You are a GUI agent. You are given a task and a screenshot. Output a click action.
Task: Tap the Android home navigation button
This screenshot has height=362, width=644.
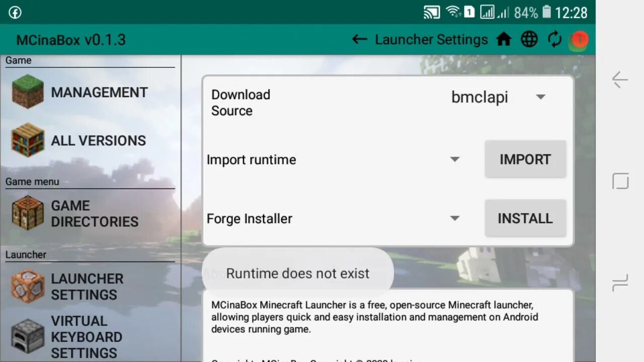point(620,181)
